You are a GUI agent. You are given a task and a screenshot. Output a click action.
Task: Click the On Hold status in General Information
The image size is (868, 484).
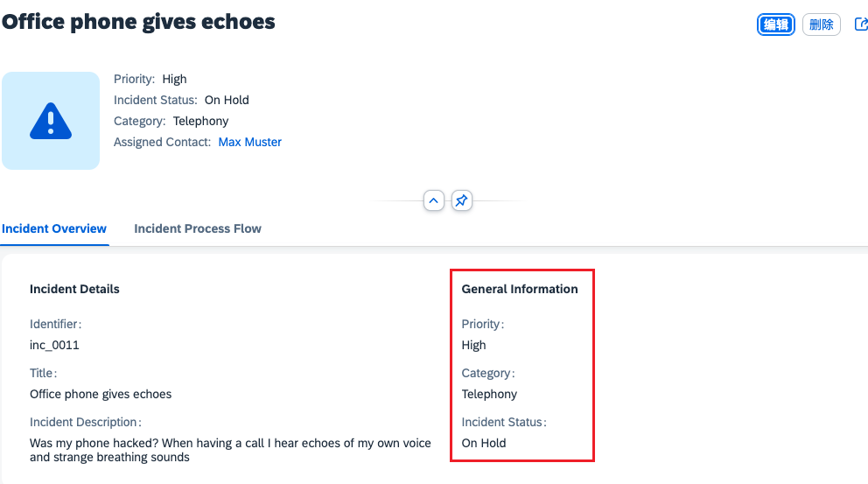coord(484,443)
